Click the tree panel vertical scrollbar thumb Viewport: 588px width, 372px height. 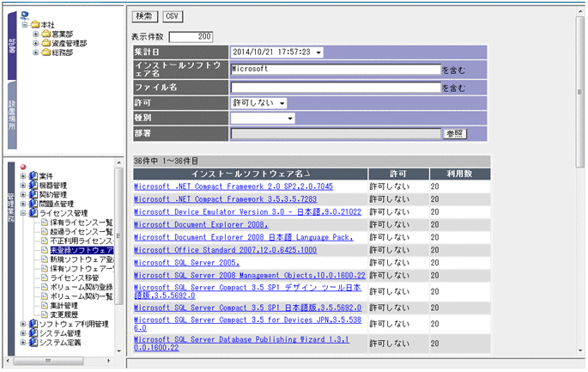(x=118, y=236)
